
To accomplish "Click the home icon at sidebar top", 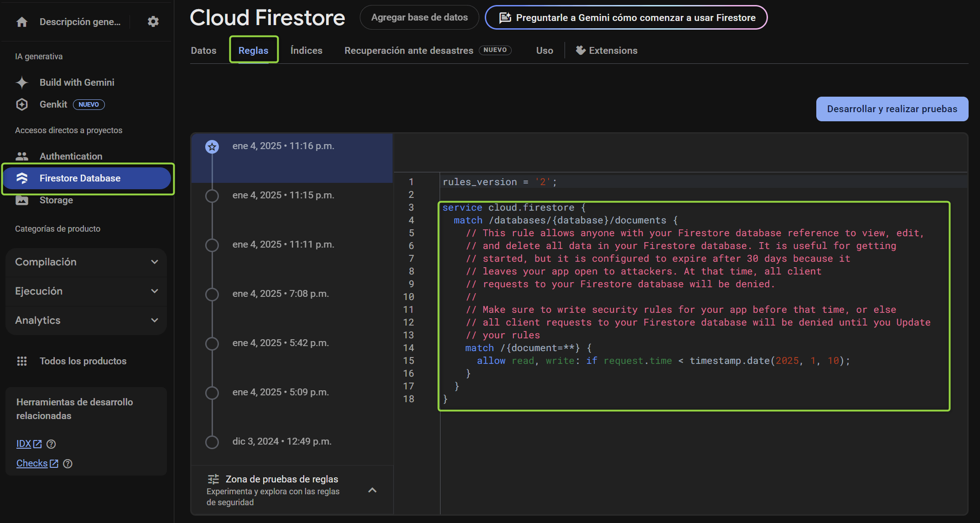I will (x=21, y=21).
